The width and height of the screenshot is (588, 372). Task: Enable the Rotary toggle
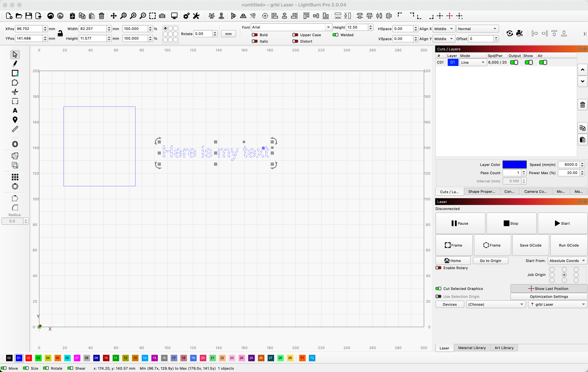click(439, 268)
